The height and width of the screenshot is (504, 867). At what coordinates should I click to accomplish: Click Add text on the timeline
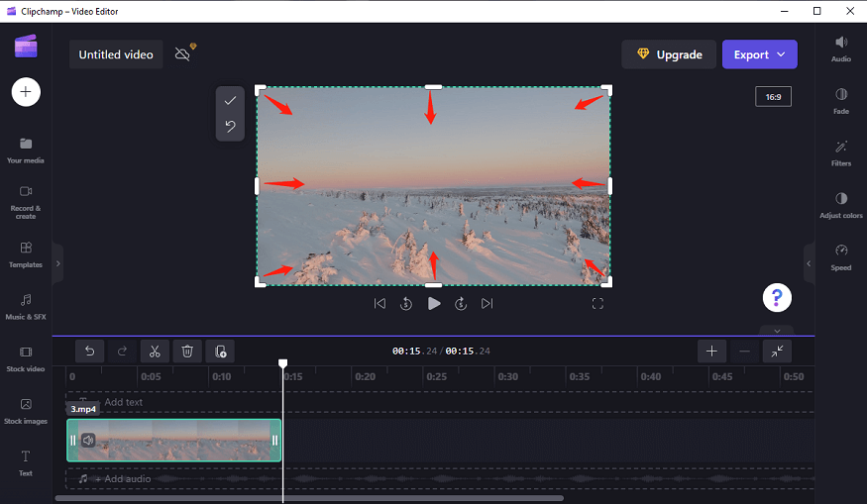click(123, 402)
